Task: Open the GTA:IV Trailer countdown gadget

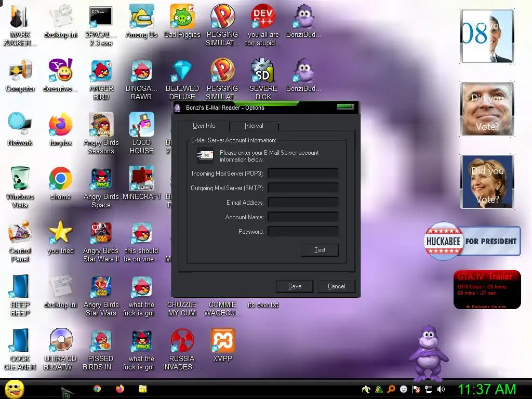Action: [487, 289]
